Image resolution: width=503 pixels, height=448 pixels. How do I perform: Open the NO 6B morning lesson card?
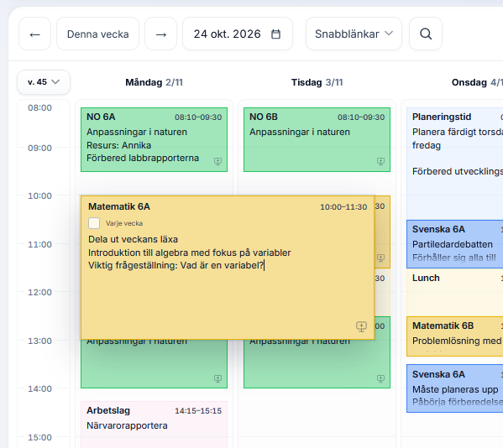[x=317, y=140]
